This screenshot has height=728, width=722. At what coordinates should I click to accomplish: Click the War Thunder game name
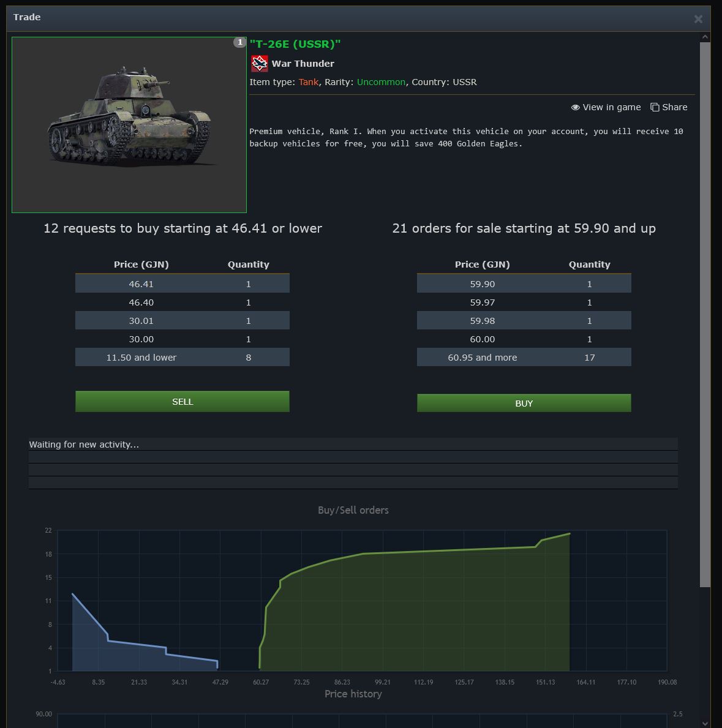pos(303,64)
